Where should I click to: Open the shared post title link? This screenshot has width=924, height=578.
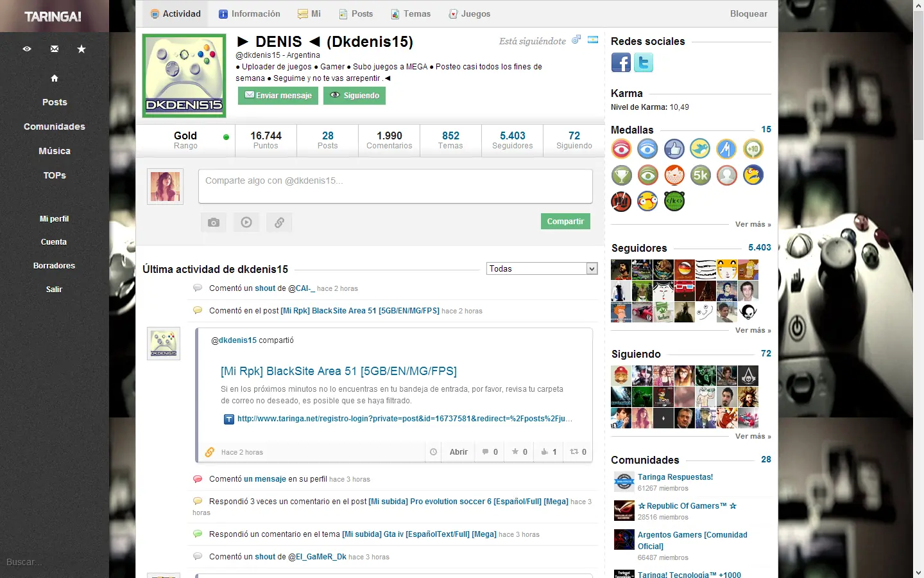[x=339, y=371]
